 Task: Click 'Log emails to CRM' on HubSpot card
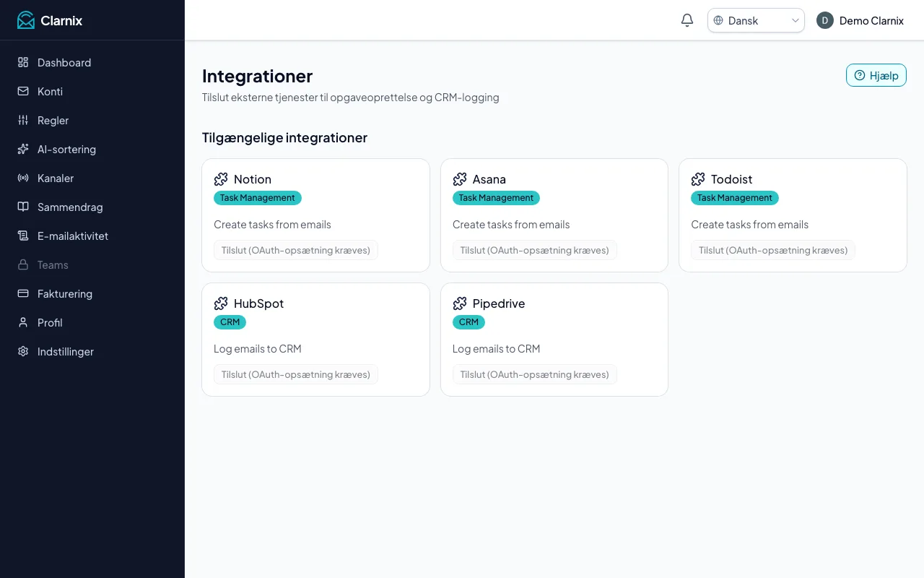coord(258,348)
